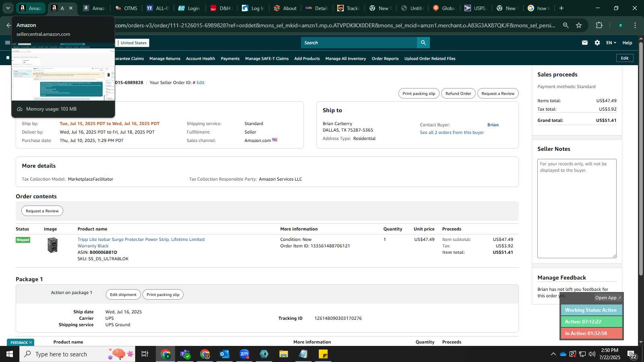
Task: Click inside the Seller Central search field
Action: 359,43
